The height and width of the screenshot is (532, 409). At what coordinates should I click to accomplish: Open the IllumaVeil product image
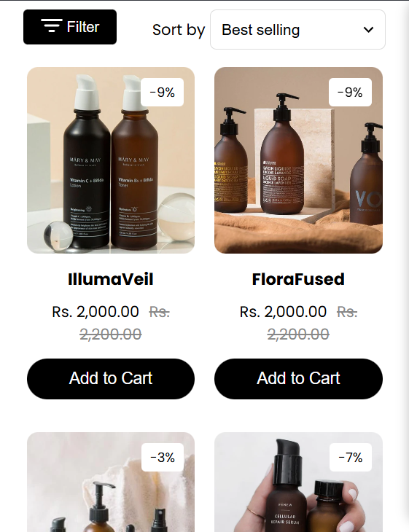(111, 160)
